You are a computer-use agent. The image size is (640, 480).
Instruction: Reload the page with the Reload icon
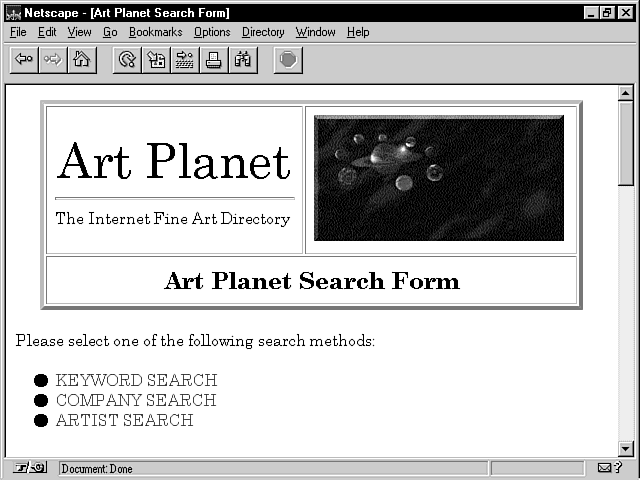pyautogui.click(x=127, y=60)
